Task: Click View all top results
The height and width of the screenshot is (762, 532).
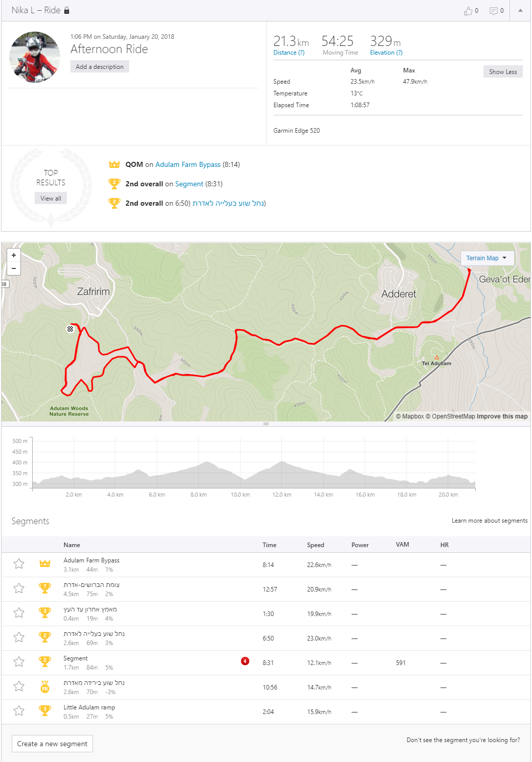Action: tap(51, 199)
